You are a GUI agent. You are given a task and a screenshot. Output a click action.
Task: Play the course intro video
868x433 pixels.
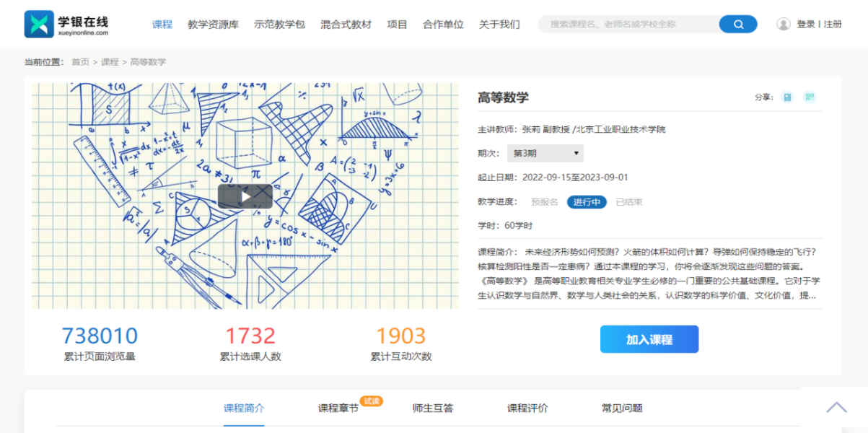click(x=245, y=196)
